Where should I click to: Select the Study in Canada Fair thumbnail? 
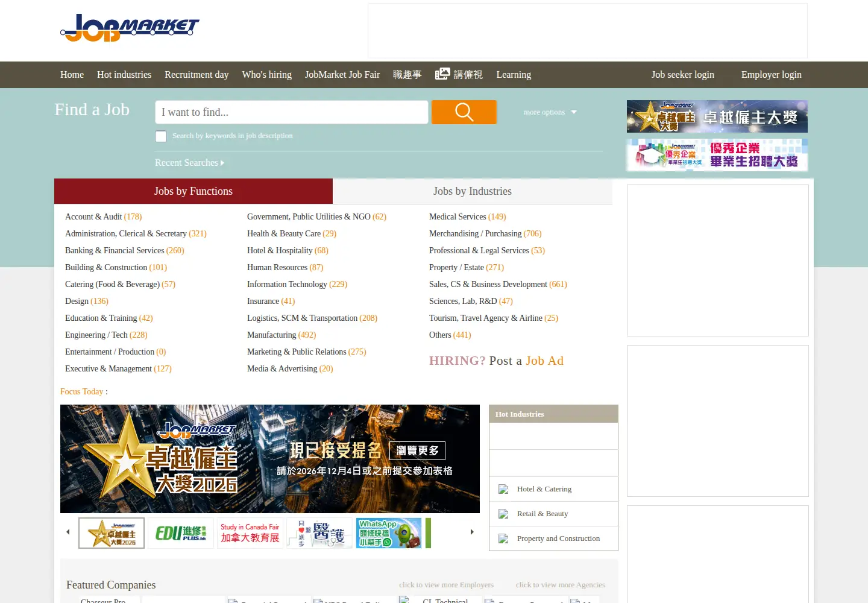point(250,533)
